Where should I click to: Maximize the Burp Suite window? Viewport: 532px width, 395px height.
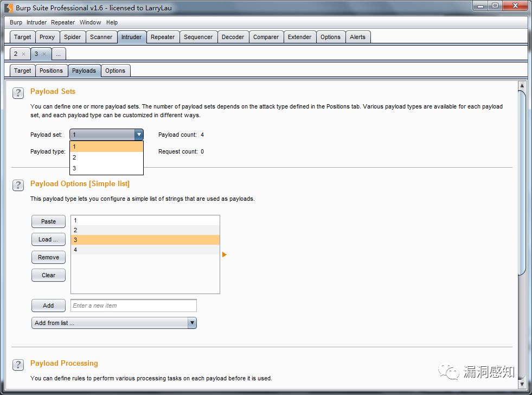click(495, 6)
